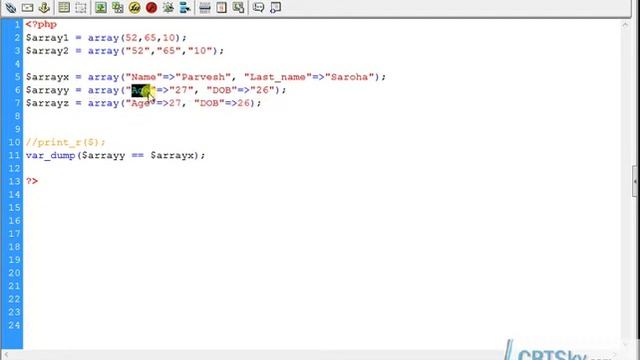Click the Hyperlink insert icon
The image size is (640, 360).
click(x=11, y=7)
